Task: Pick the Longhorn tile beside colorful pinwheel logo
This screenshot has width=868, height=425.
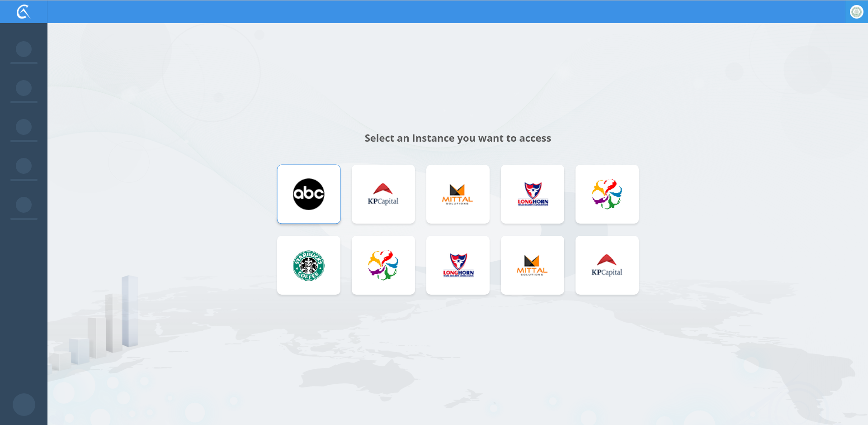Action: [x=533, y=194]
